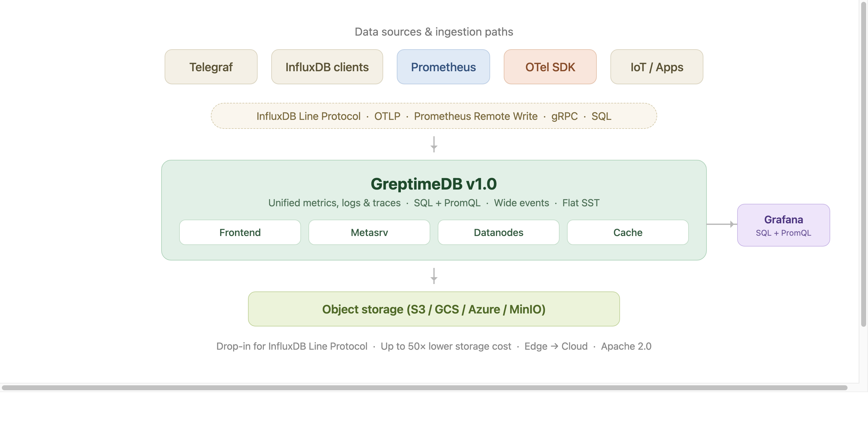Click the Telegraf source box

coord(211,67)
